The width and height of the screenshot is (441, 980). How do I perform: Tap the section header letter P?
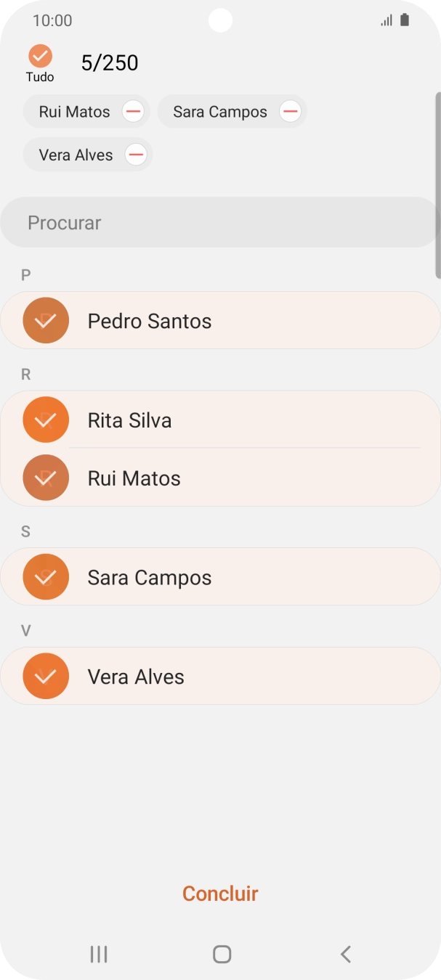25,275
